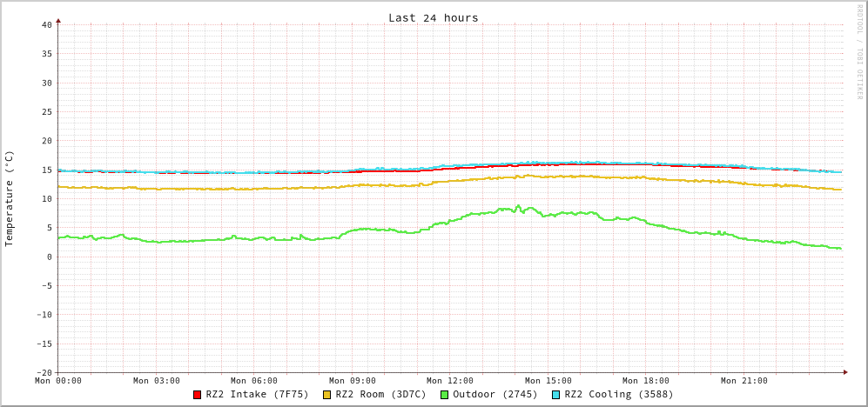Click the 0 value on the temperature axis

coord(50,257)
